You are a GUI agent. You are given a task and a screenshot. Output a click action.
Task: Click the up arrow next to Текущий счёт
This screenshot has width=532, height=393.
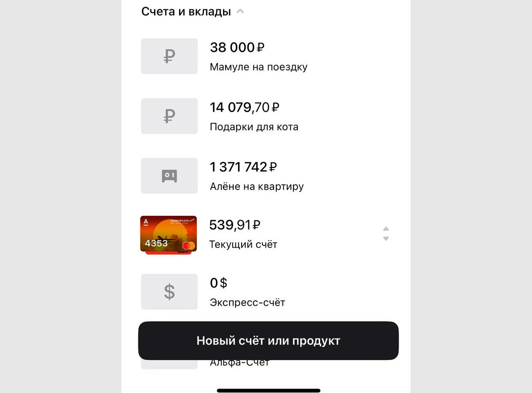(x=386, y=229)
